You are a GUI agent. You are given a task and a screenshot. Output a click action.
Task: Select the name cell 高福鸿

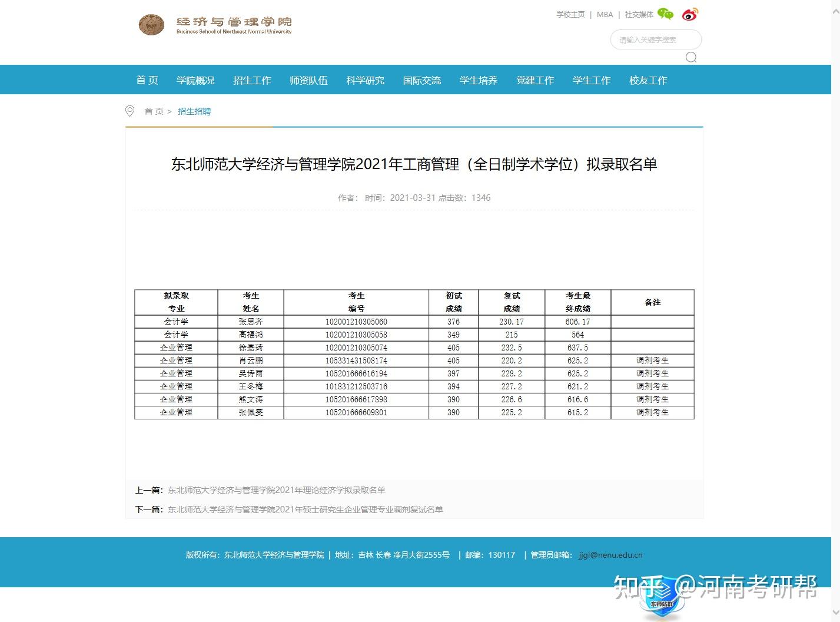pyautogui.click(x=251, y=335)
